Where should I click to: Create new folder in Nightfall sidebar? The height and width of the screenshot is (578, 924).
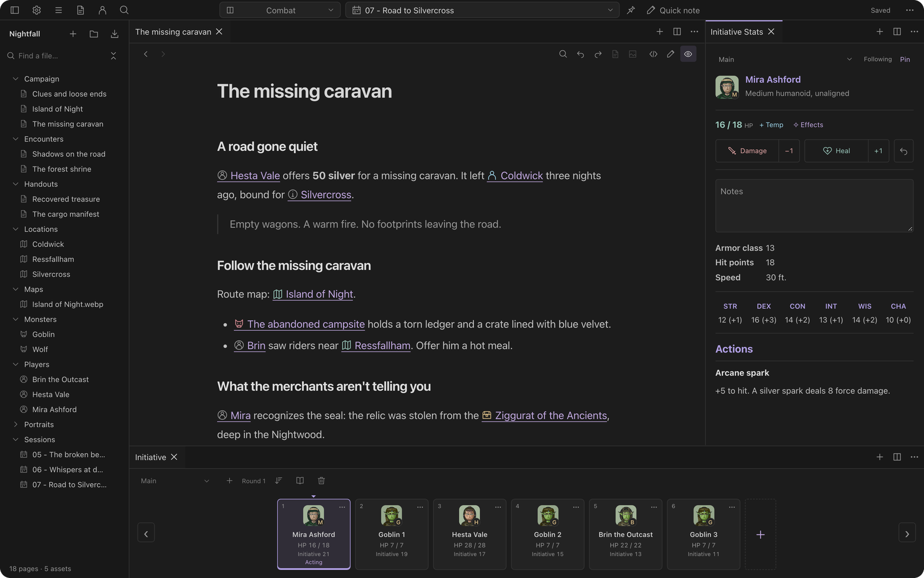[x=94, y=34]
